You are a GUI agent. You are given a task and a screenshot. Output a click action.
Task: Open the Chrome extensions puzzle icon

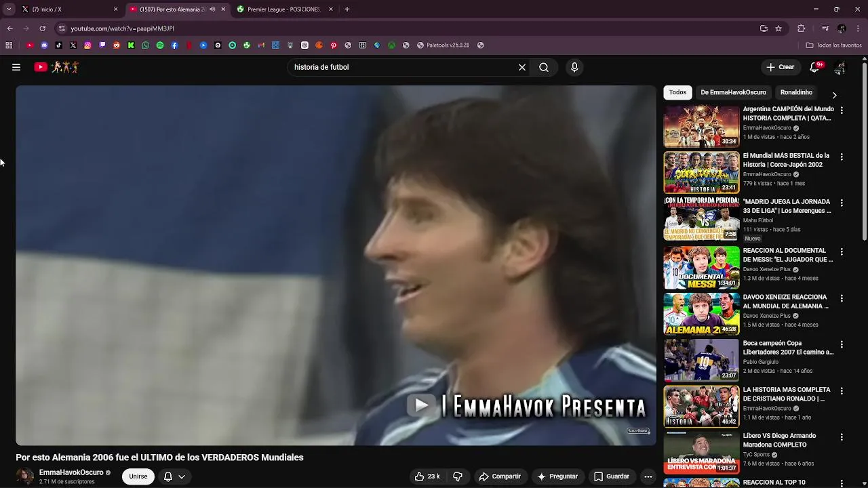click(x=802, y=28)
